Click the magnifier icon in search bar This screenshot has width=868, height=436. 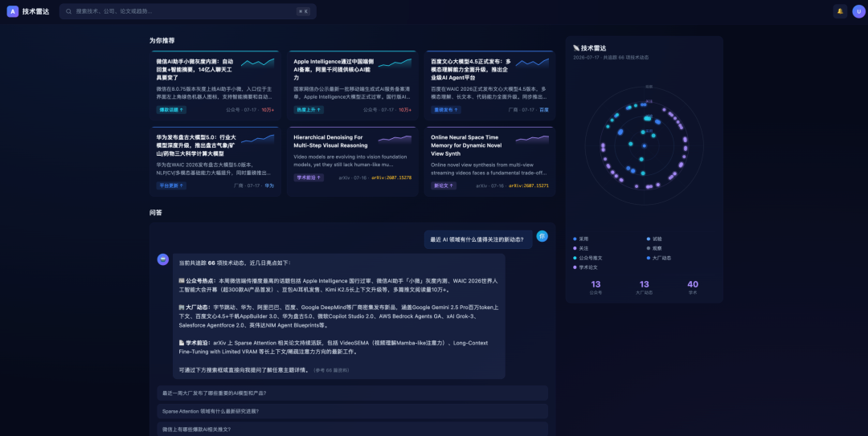(68, 11)
